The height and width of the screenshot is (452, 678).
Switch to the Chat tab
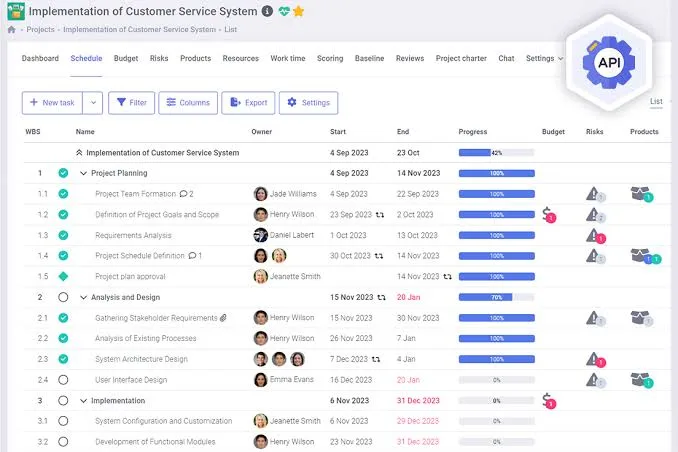click(506, 58)
